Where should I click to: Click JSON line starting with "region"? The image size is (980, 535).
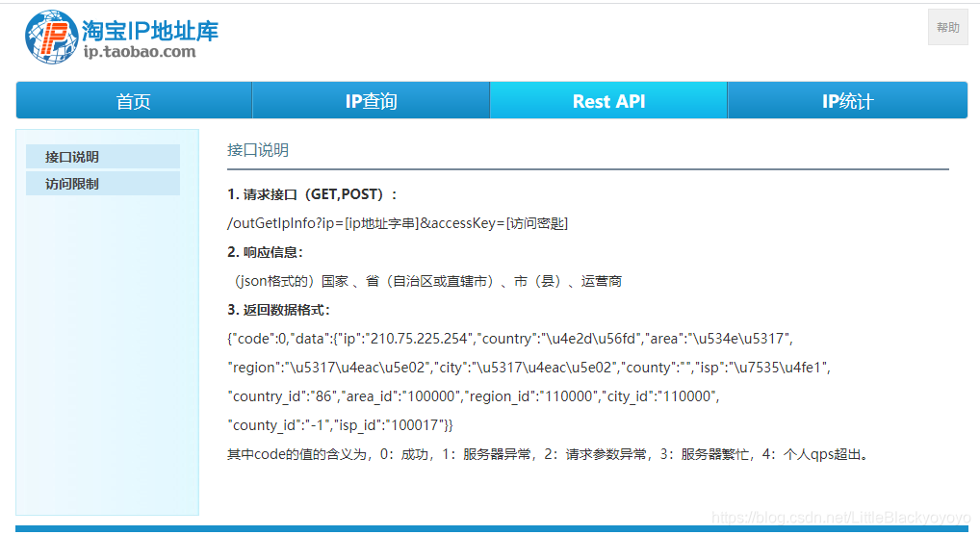529,368
